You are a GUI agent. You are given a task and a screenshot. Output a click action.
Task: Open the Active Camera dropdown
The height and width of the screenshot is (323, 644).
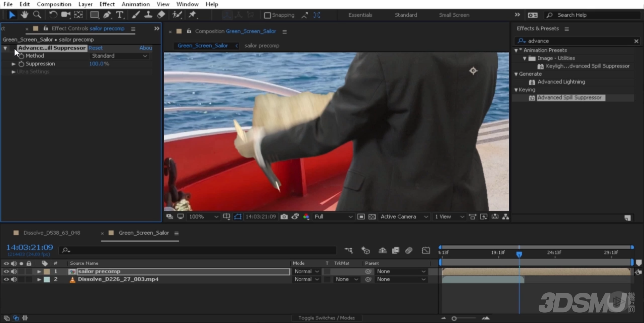[404, 217]
